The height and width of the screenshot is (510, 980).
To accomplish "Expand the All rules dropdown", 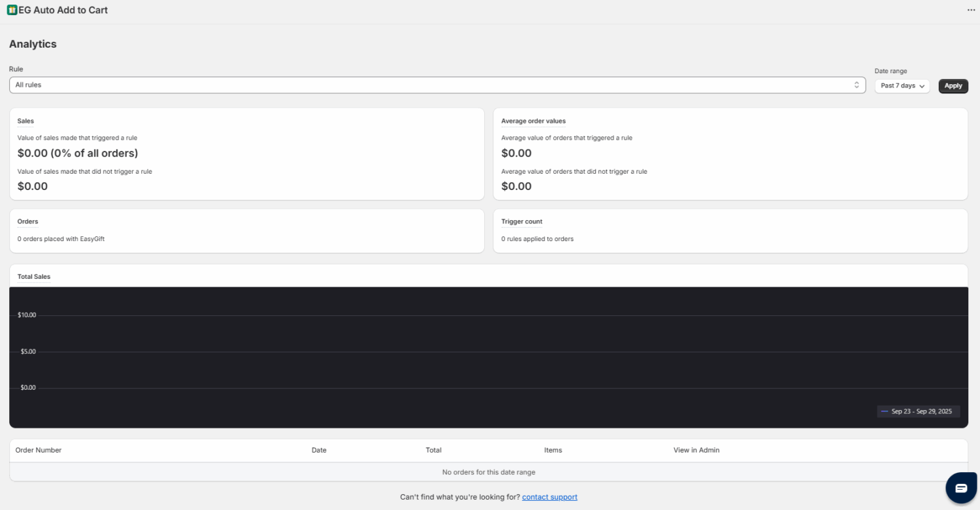I will [x=436, y=85].
